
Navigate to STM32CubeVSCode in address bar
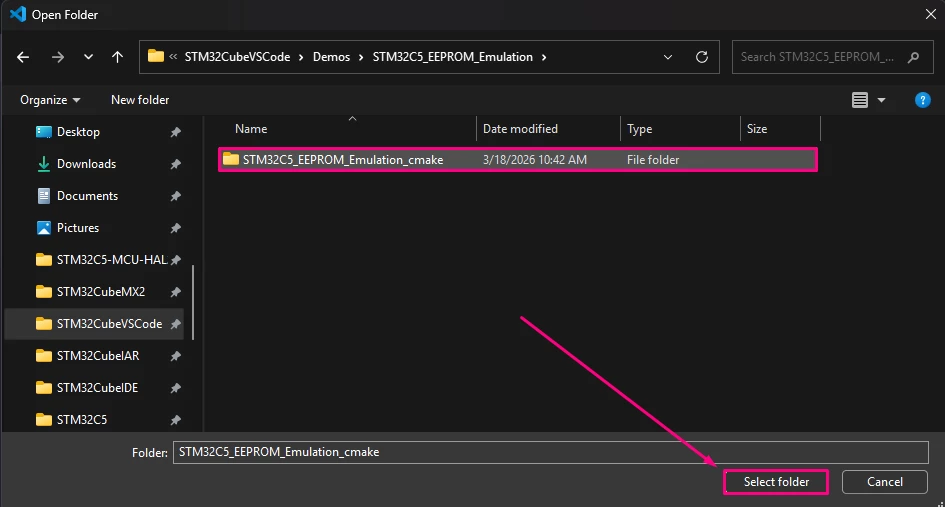(x=237, y=57)
